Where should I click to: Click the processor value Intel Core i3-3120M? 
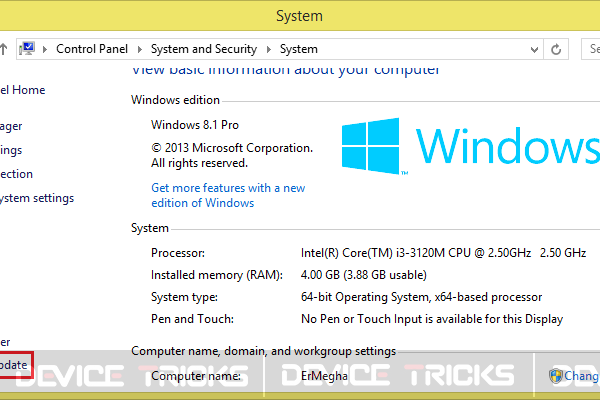443,253
